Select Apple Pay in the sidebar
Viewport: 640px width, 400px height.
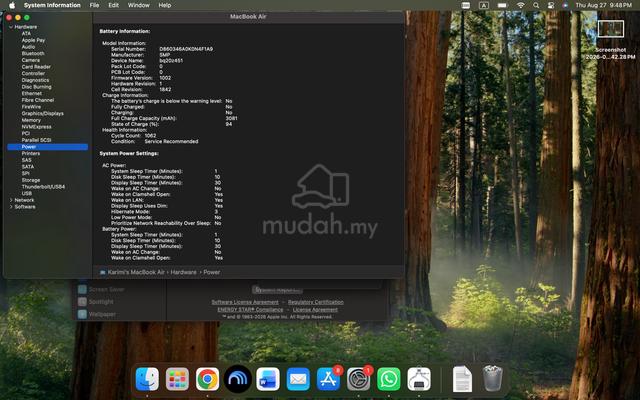coord(33,40)
